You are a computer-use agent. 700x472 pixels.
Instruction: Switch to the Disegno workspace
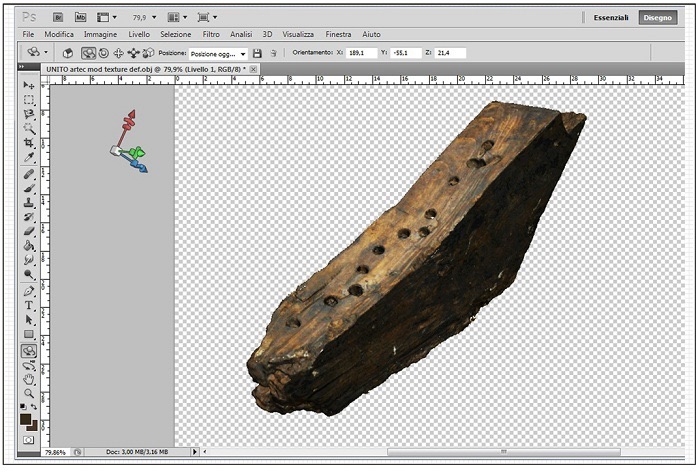(x=658, y=17)
